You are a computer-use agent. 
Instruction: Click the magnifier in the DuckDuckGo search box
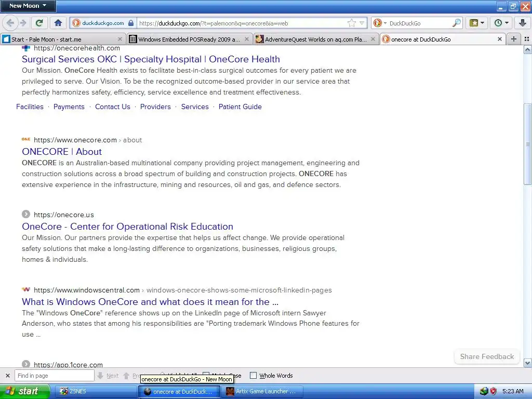point(457,23)
